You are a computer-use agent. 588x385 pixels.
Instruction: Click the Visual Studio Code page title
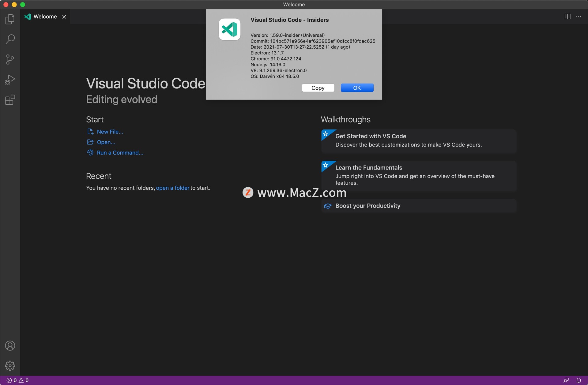pos(145,83)
